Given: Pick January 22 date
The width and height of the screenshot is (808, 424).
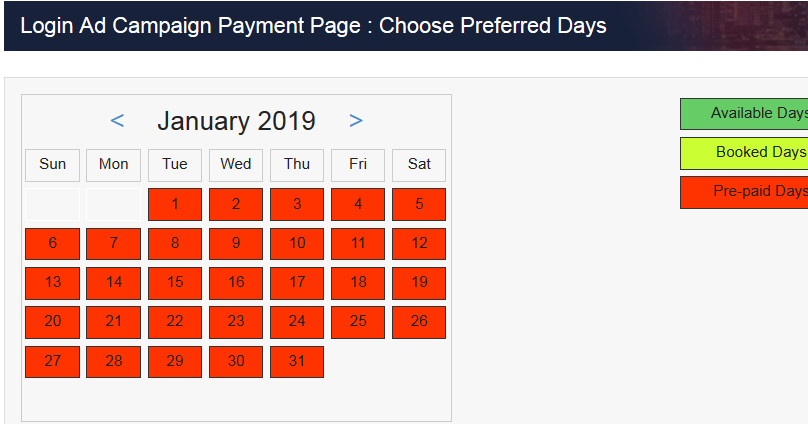Looking at the screenshot, I should [175, 322].
